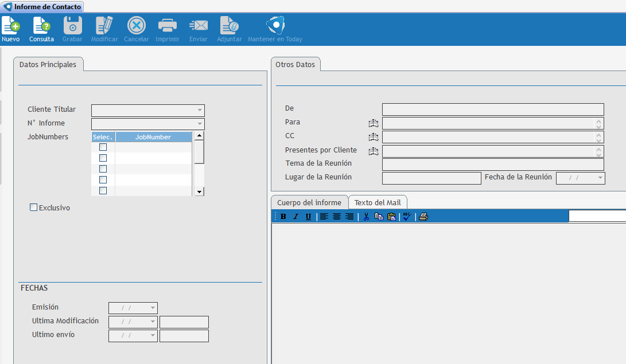Screen dimensions: 626x364
Task: Expand the Cliente Titular dropdown
Action: 200,111
